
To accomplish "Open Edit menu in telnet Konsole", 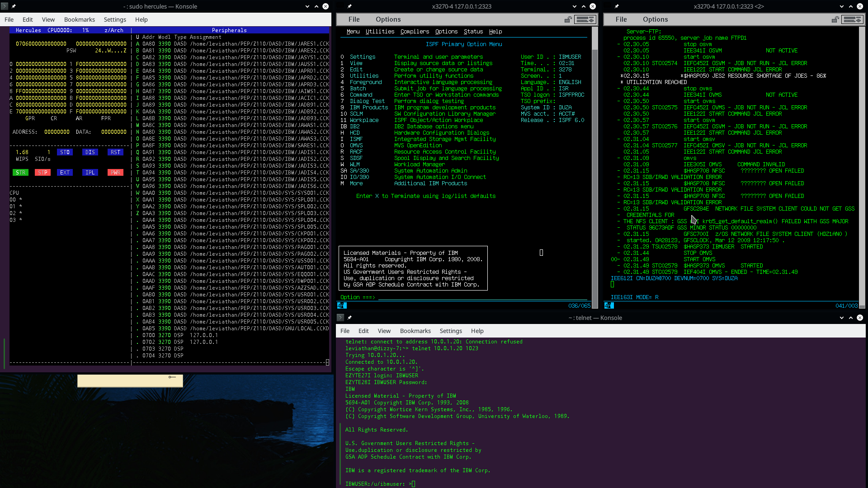I will (x=363, y=331).
